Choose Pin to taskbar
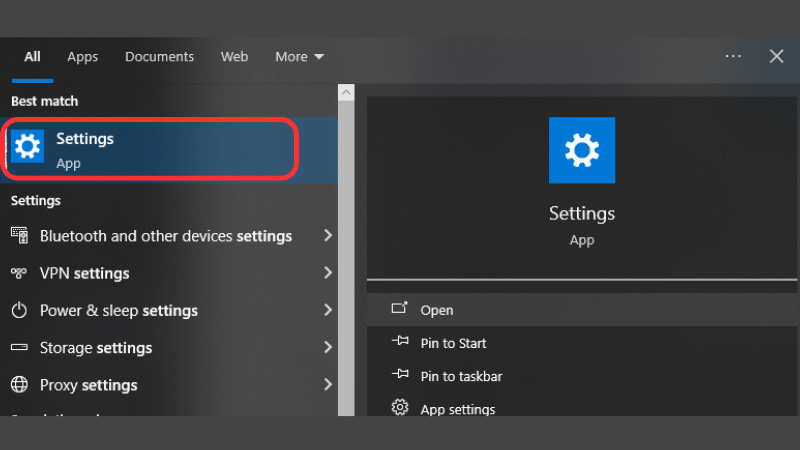This screenshot has width=800, height=450. [x=582, y=376]
